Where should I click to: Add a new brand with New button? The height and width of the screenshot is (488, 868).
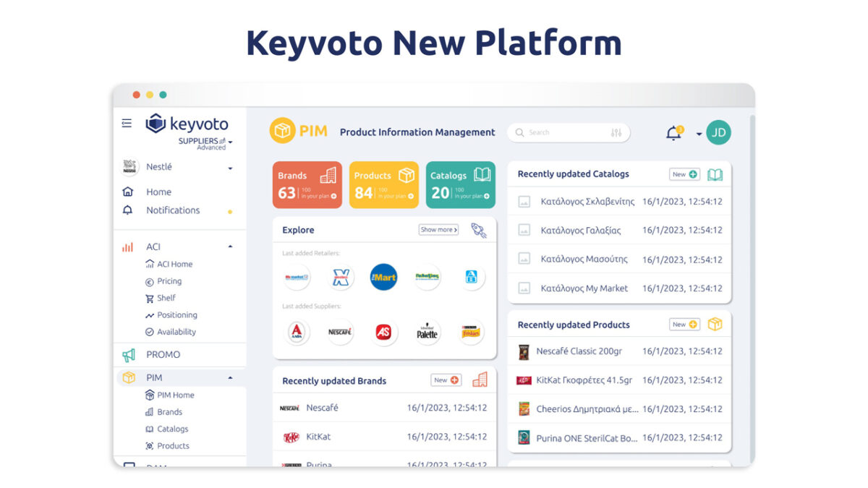coord(446,380)
